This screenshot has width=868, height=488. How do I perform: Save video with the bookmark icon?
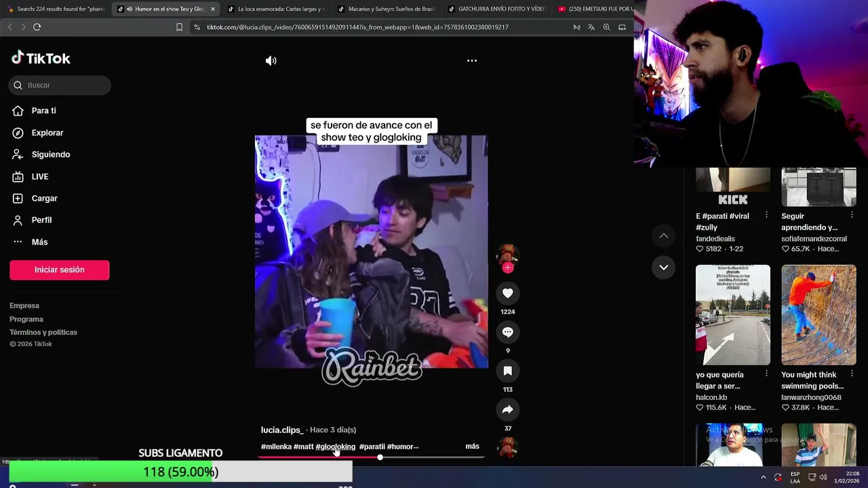[x=508, y=371]
